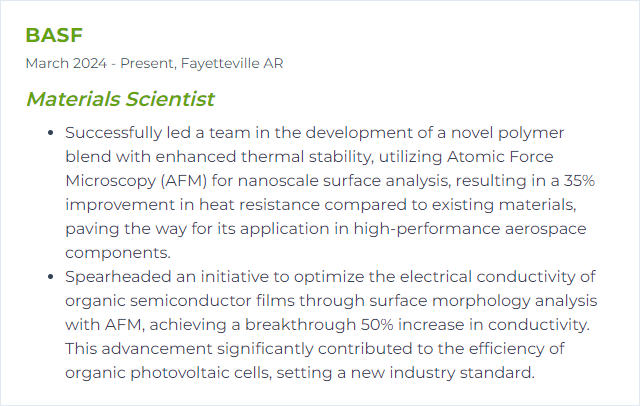Screen dimensions: 640x406
Task: Click the Fayetteville AR location text
Action: click(232, 63)
